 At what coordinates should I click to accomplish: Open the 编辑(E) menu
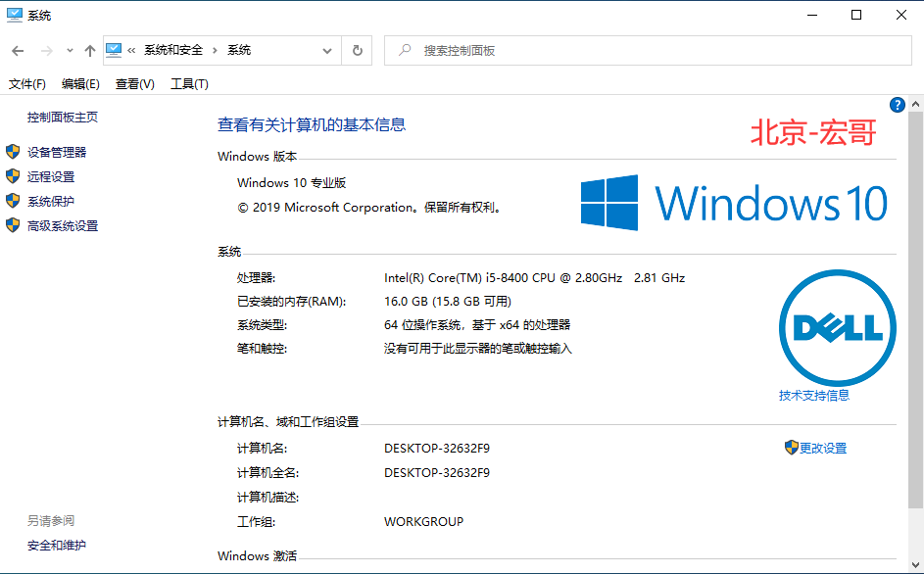[x=80, y=84]
